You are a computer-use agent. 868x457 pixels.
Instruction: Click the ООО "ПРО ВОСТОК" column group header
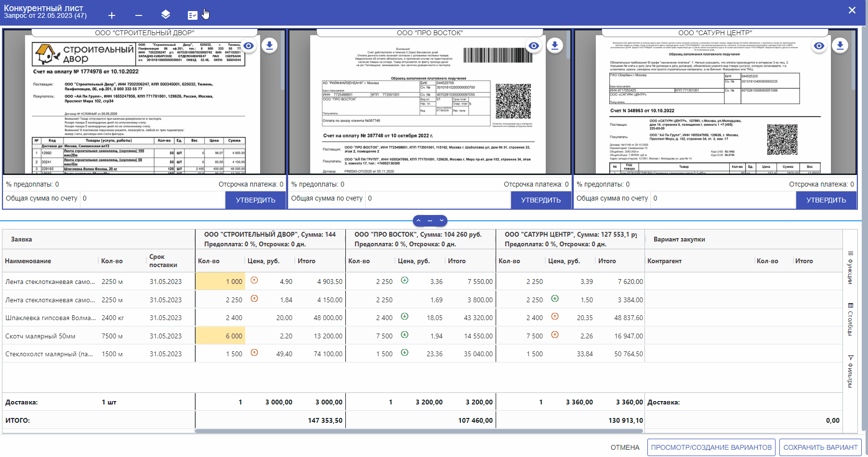coord(421,239)
